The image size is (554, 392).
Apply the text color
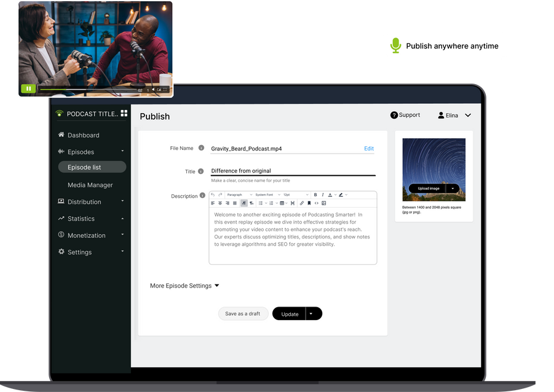[x=330, y=195]
